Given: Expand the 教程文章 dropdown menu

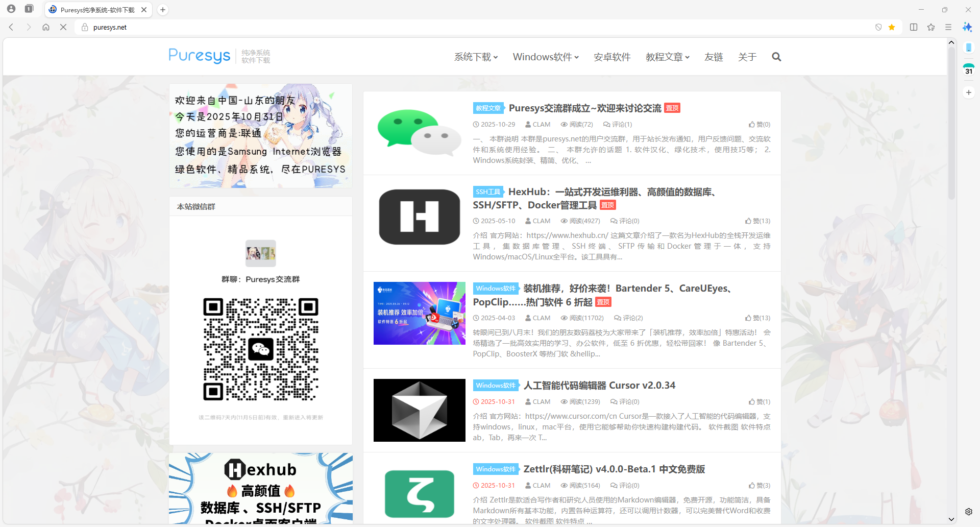Looking at the screenshot, I should (667, 57).
